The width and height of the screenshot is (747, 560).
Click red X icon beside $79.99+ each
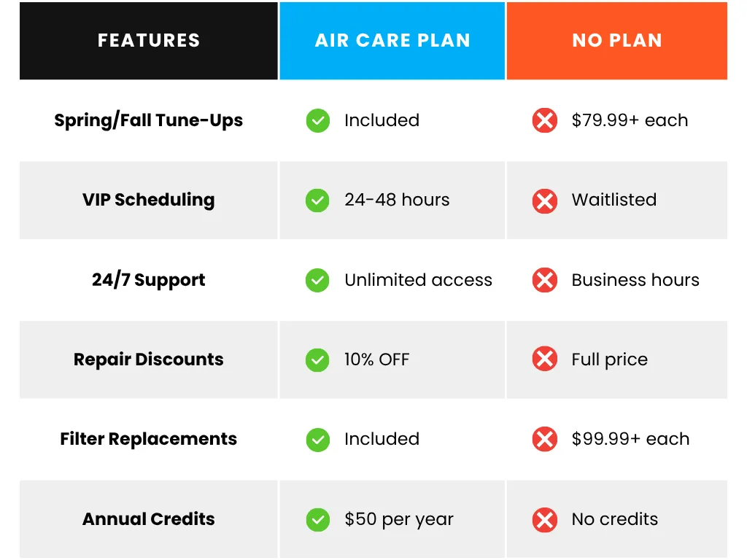(x=545, y=120)
